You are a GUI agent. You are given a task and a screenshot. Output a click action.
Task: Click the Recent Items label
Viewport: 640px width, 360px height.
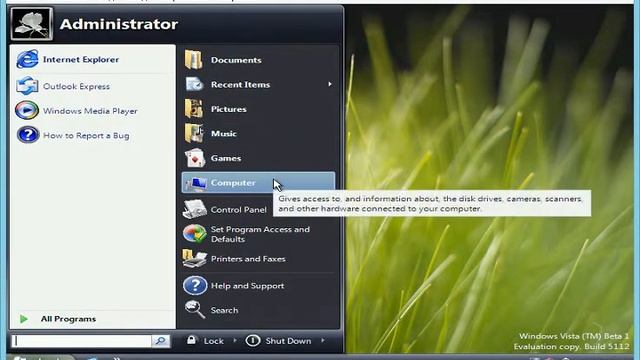[240, 84]
